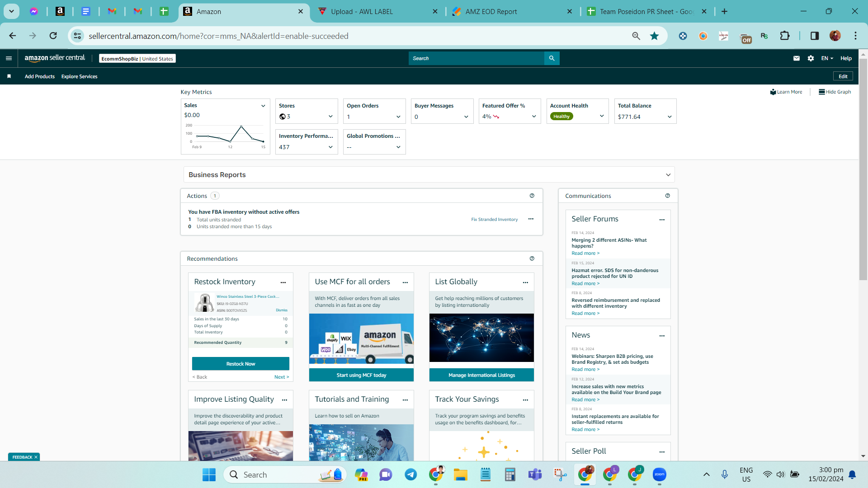Open the EN language selector
The width and height of the screenshot is (868, 488).
827,58
